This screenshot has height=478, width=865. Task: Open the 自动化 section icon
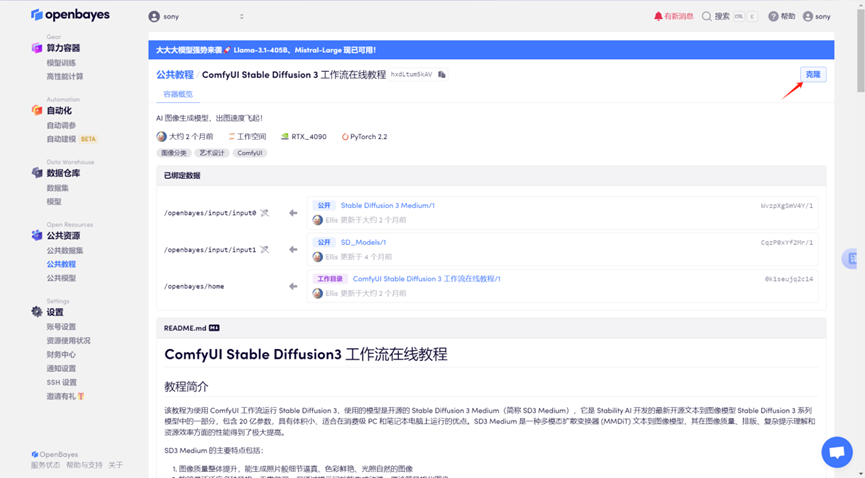pos(37,110)
